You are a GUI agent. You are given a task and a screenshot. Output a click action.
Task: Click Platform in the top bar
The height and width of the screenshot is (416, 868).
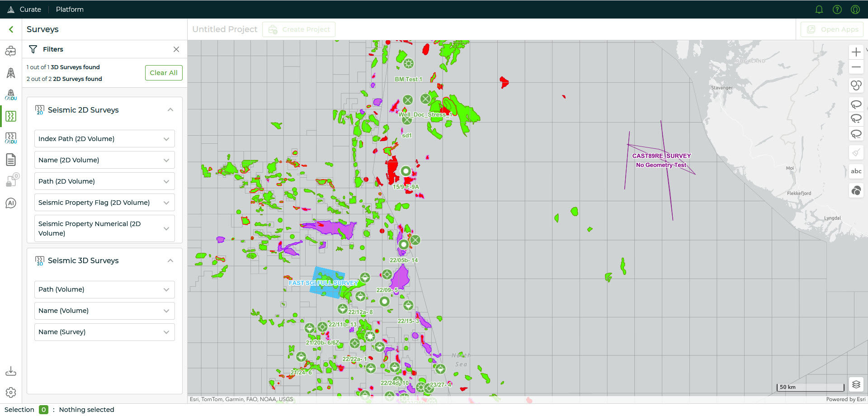click(x=70, y=9)
